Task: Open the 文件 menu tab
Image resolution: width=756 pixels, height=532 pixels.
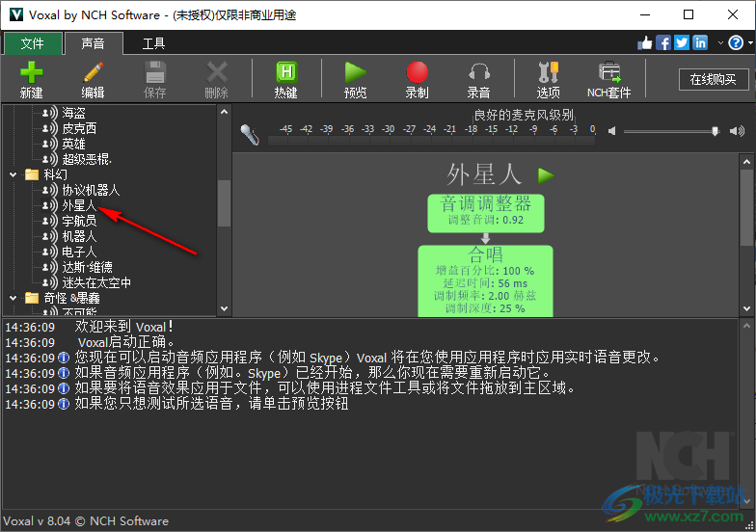Action: pos(33,44)
